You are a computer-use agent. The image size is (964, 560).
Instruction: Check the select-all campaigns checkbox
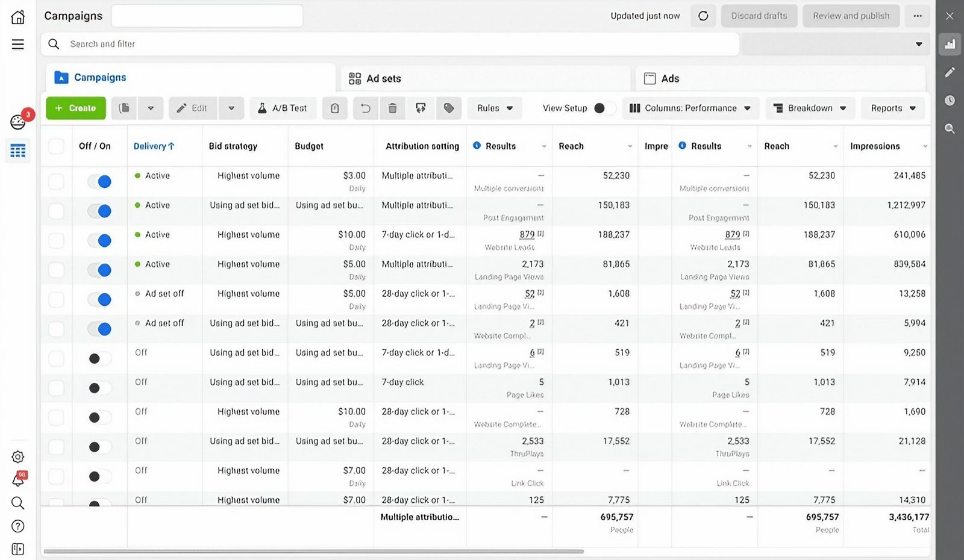[55, 146]
